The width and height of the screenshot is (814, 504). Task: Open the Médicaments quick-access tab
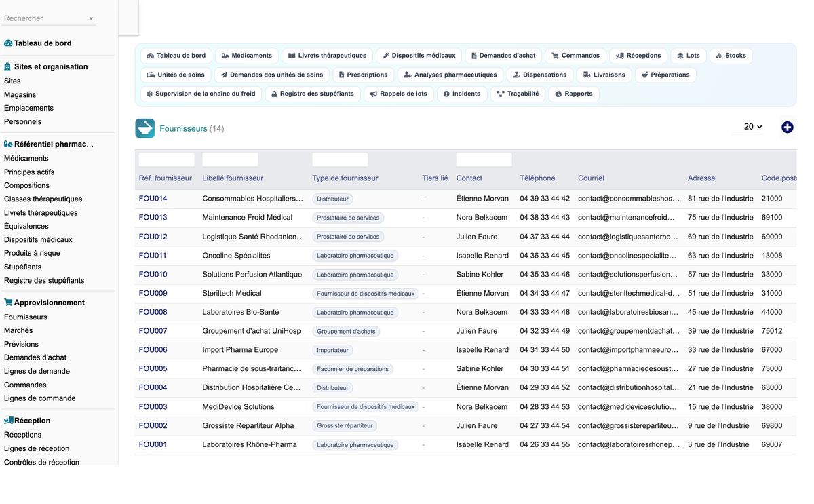tap(247, 56)
